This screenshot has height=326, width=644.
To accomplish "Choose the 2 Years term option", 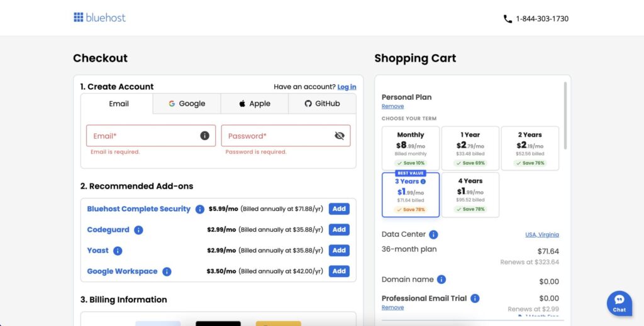I will coord(530,148).
